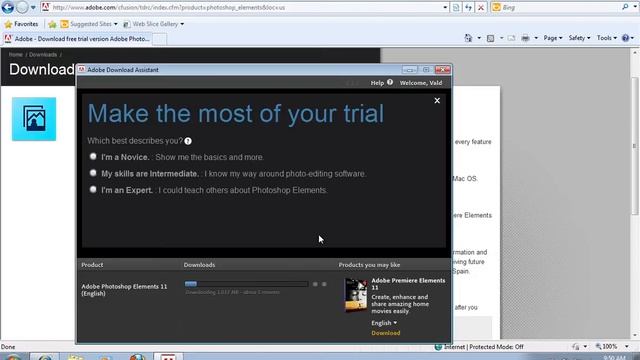640x360 pixels.
Task: Open a new blank browser tab
Action: pos(160,39)
